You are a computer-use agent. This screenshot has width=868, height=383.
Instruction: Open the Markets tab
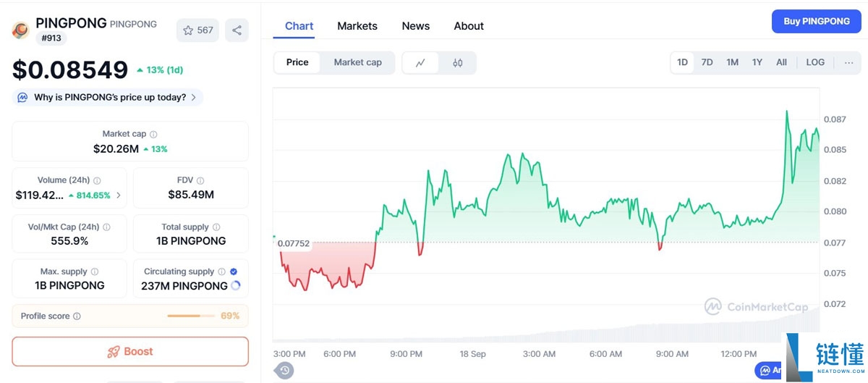click(x=357, y=26)
